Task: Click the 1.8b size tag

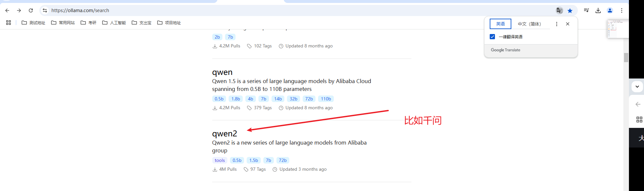Action: click(x=236, y=99)
